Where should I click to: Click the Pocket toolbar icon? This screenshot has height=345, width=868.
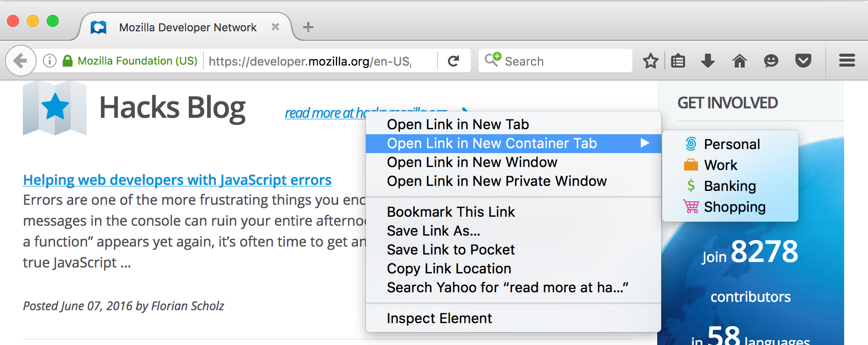pyautogui.click(x=803, y=61)
